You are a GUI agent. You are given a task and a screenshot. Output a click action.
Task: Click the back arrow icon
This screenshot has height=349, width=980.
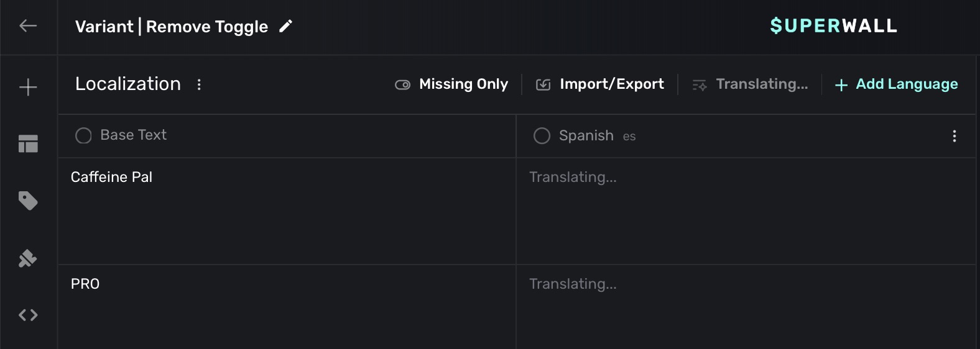[28, 26]
